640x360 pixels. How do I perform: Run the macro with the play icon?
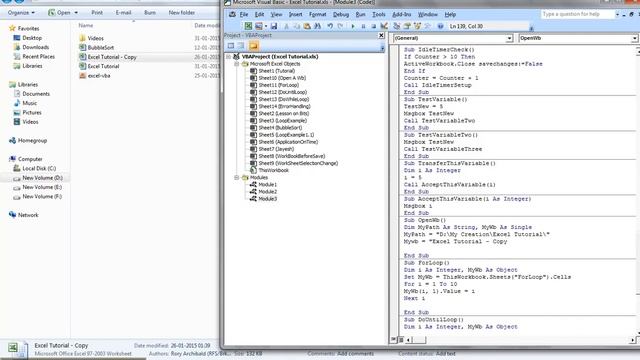point(353,26)
